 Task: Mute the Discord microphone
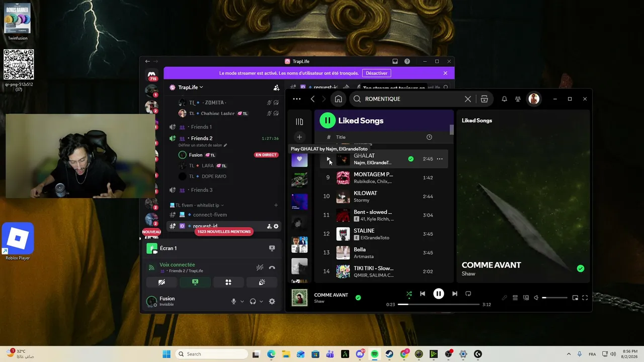(233, 302)
